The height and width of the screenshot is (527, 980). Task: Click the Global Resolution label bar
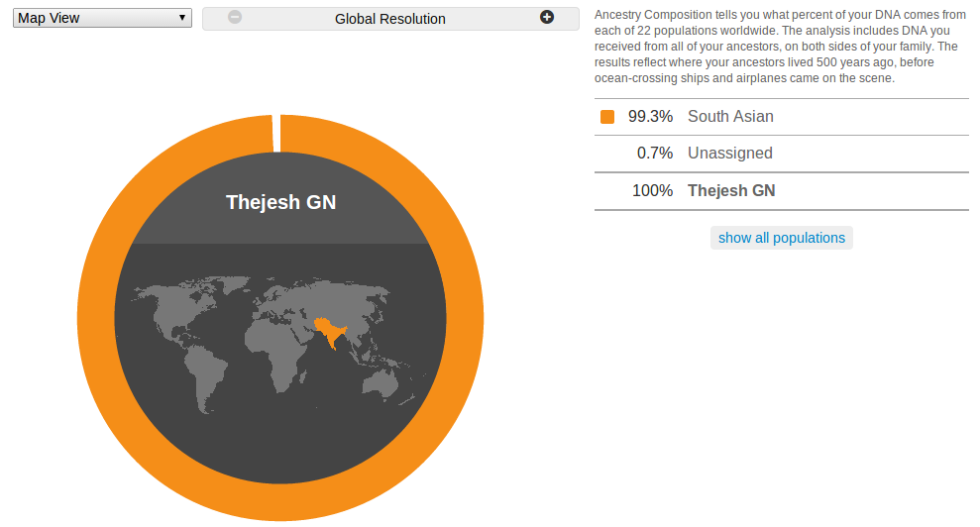tap(390, 19)
